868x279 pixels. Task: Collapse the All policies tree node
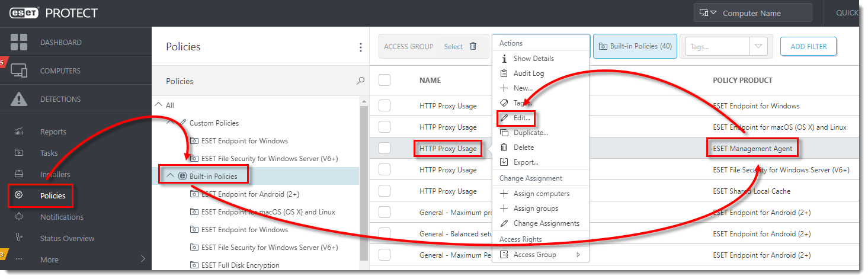coord(158,104)
